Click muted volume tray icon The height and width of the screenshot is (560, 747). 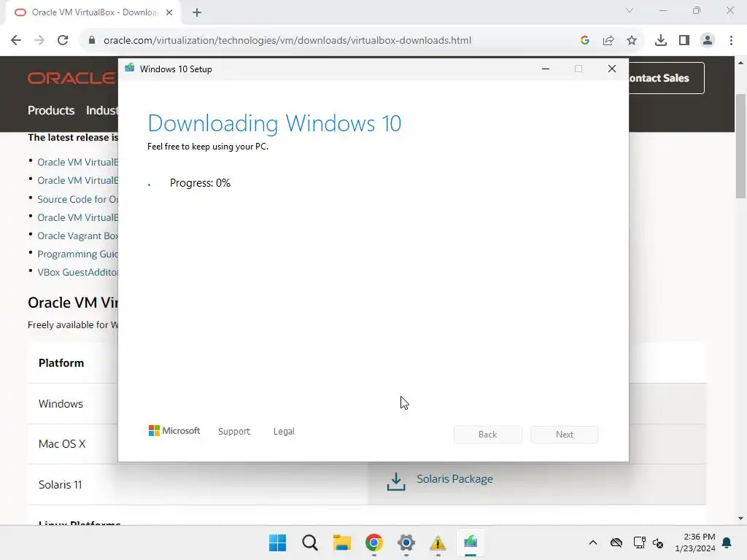point(659,542)
